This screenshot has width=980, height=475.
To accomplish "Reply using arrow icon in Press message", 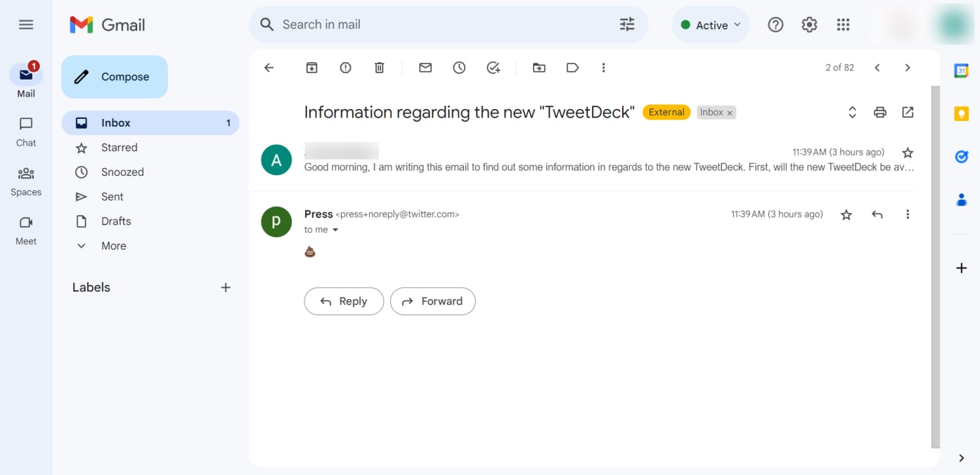I will (x=877, y=215).
